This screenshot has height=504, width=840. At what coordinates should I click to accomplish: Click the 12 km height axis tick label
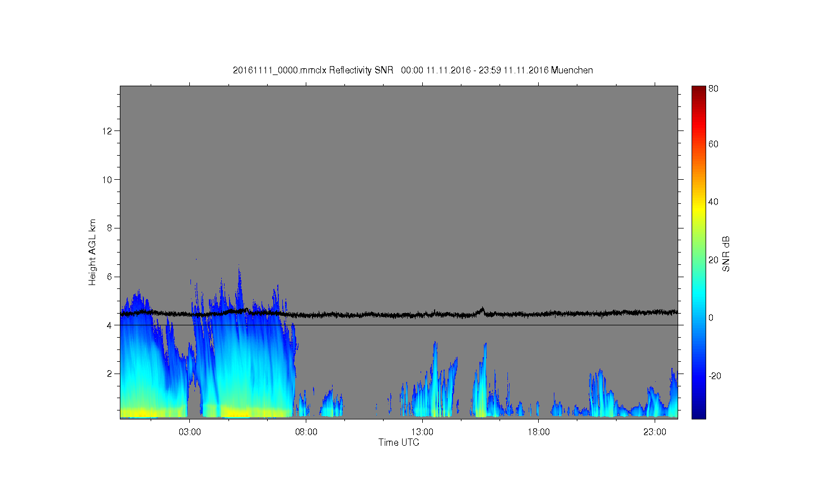108,131
